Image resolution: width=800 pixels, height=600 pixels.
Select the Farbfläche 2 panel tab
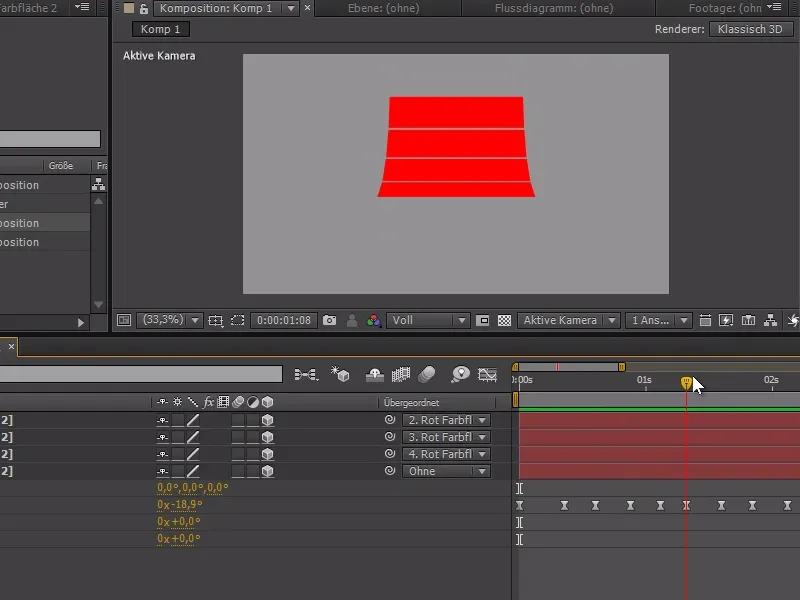click(x=28, y=8)
